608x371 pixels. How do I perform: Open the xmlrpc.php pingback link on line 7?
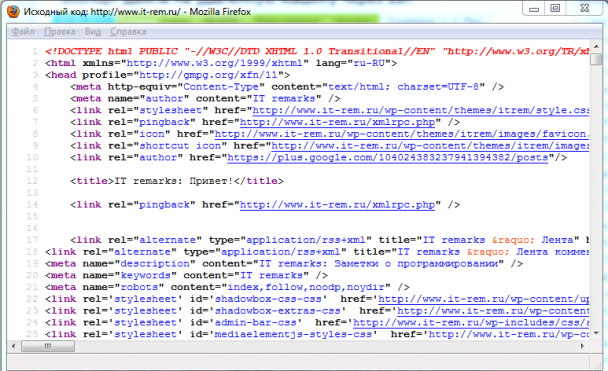(337, 122)
